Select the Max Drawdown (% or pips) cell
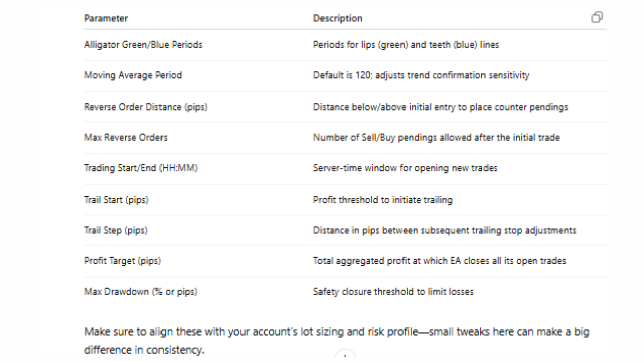644x362 pixels. [140, 292]
